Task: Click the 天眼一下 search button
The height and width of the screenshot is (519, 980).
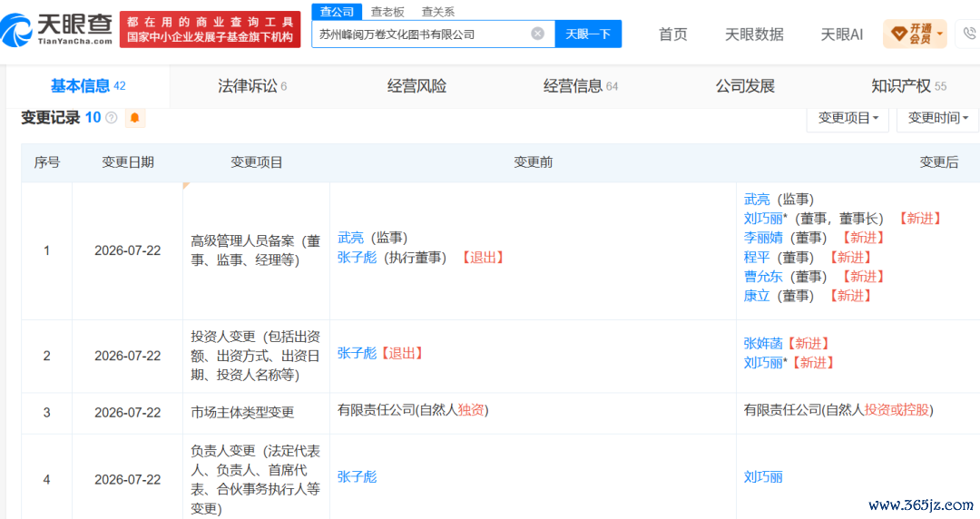Action: 588,34
